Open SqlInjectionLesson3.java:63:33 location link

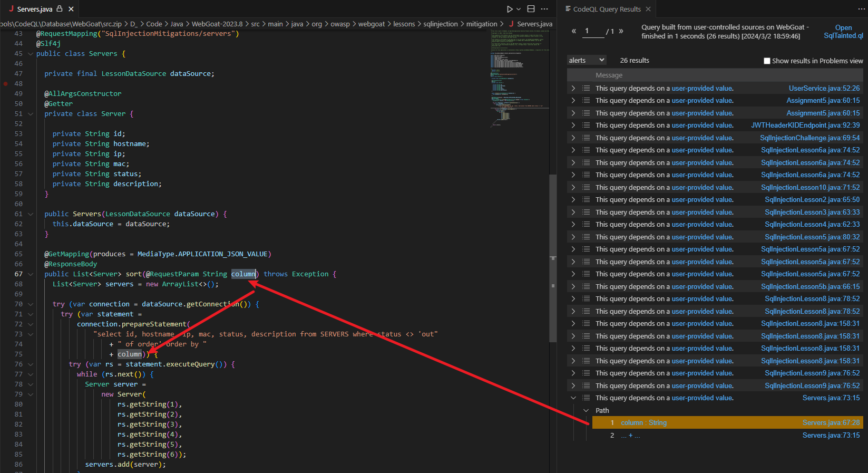(812, 212)
